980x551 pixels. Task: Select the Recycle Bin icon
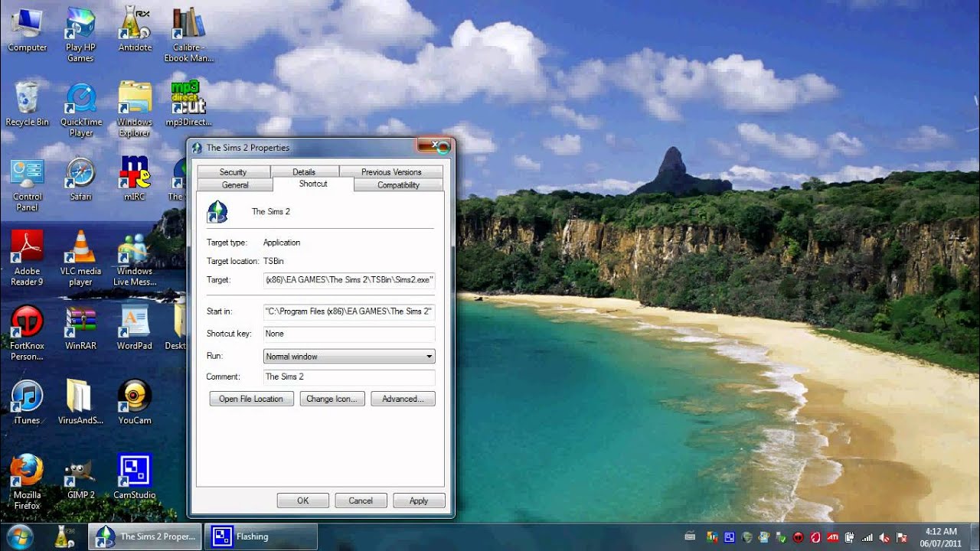pyautogui.click(x=27, y=105)
